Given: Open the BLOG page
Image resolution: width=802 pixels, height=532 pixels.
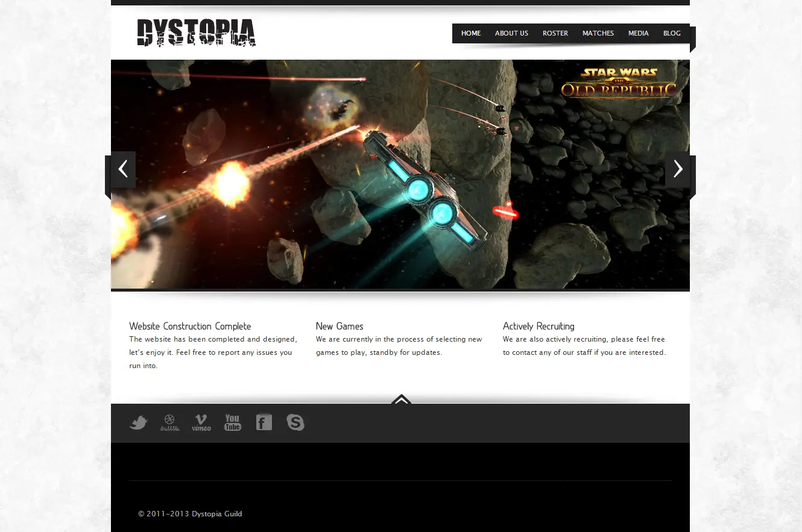Looking at the screenshot, I should pyautogui.click(x=672, y=33).
